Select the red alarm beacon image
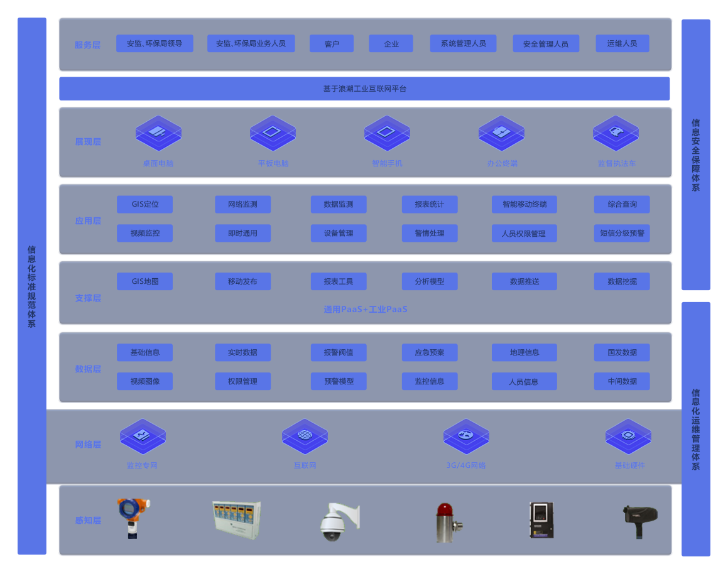 click(x=445, y=522)
